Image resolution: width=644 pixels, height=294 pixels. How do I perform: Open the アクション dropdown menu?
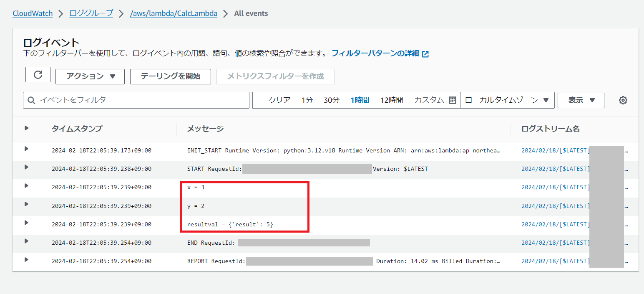coord(90,76)
